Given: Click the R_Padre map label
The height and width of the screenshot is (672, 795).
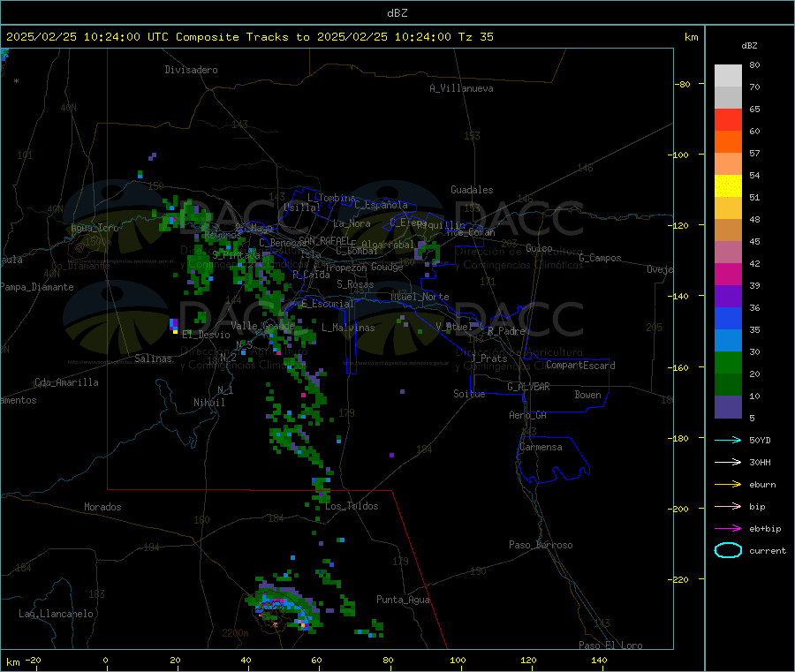Looking at the screenshot, I should (506, 331).
